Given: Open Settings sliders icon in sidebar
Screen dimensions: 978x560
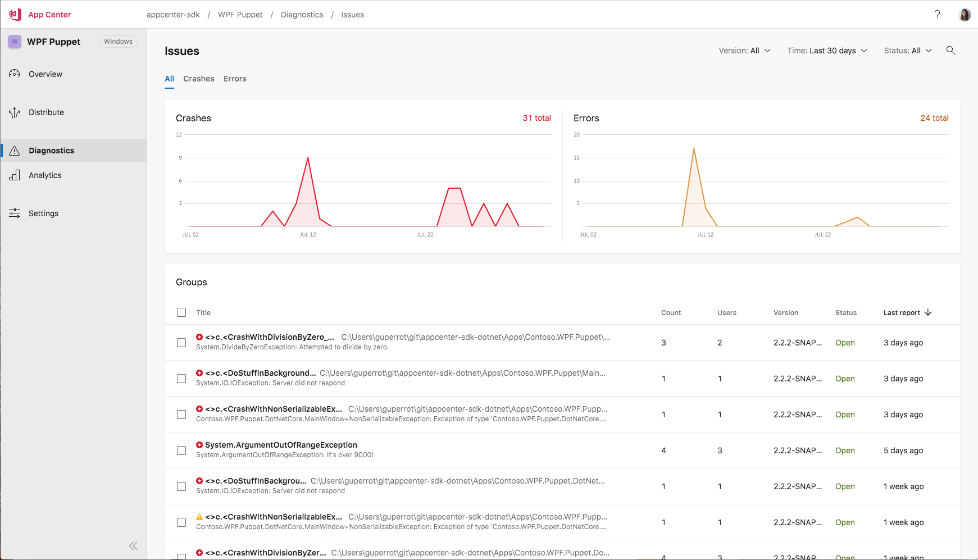Looking at the screenshot, I should point(15,213).
